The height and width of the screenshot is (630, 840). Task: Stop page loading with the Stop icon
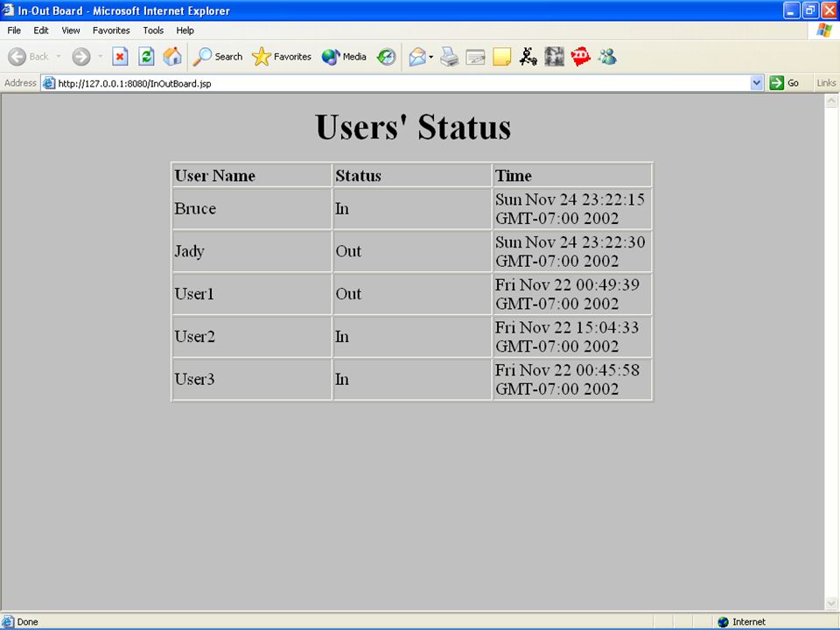tap(120, 56)
